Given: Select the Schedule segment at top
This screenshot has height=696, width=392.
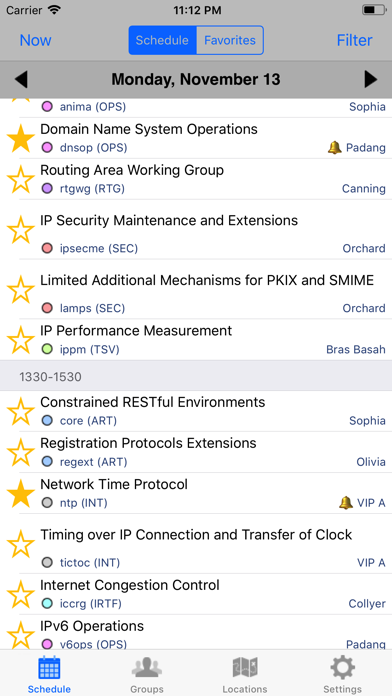Looking at the screenshot, I should pos(162,40).
